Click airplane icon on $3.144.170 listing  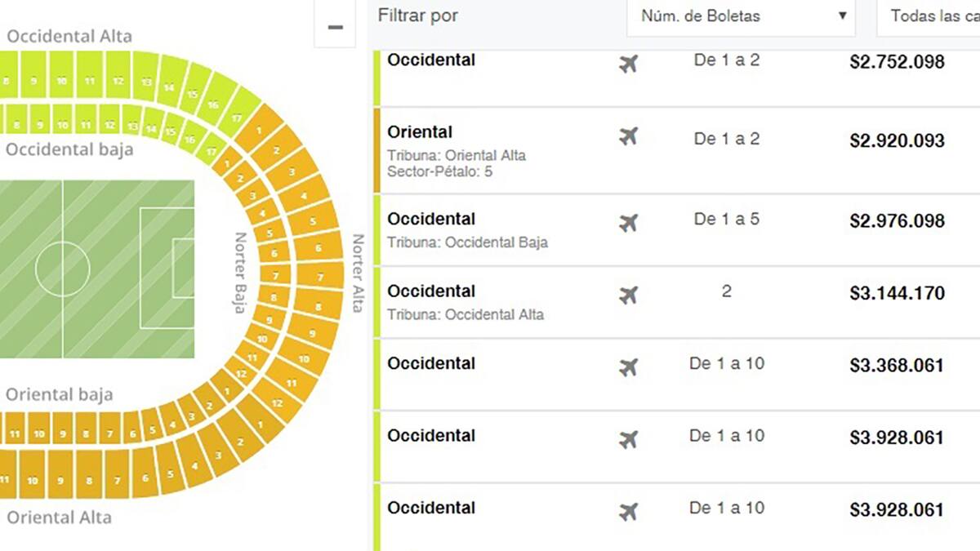[628, 295]
